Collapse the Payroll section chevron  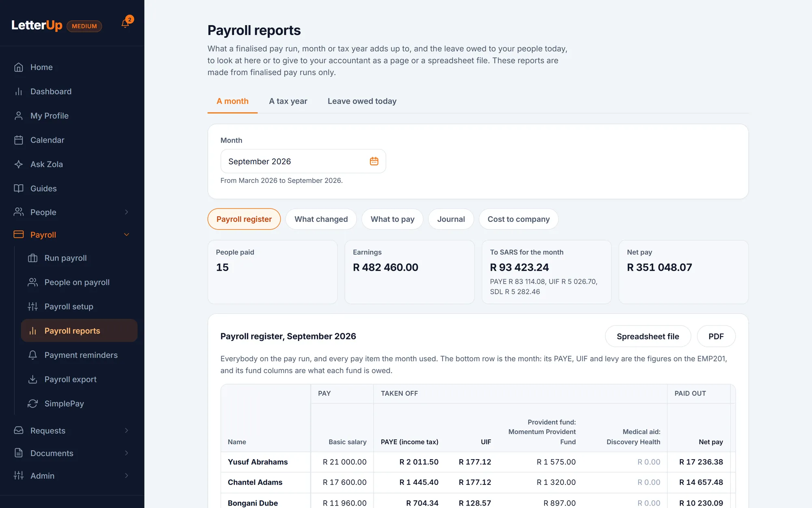(127, 234)
